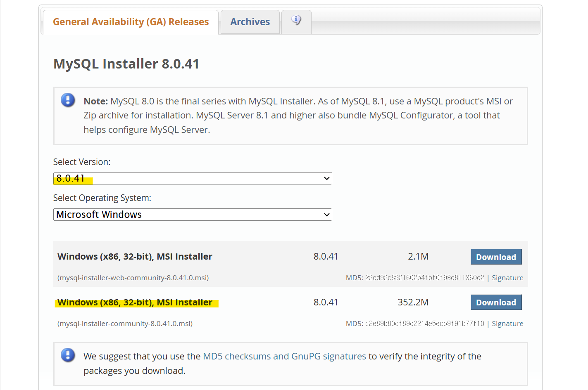Select the first Windows (x86, 32-bit), MSI Installer title
This screenshot has height=390, width=588.
pos(135,256)
